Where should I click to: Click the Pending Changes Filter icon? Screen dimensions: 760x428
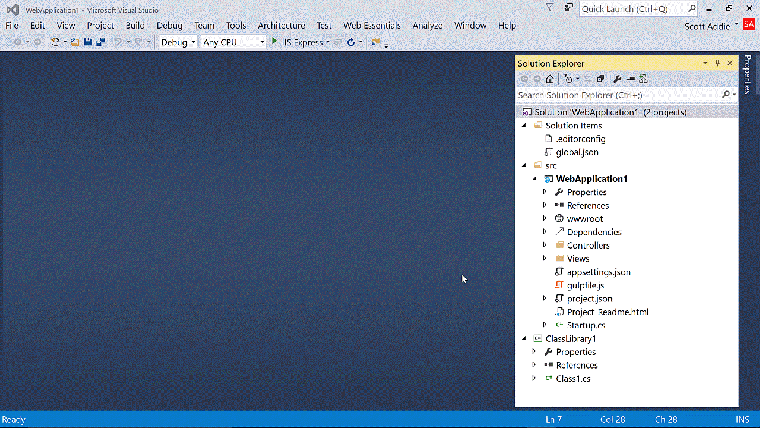568,79
